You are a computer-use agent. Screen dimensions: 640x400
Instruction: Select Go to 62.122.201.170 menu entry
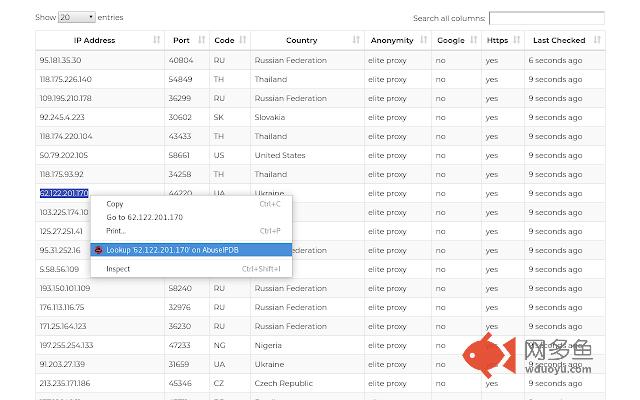(191, 217)
